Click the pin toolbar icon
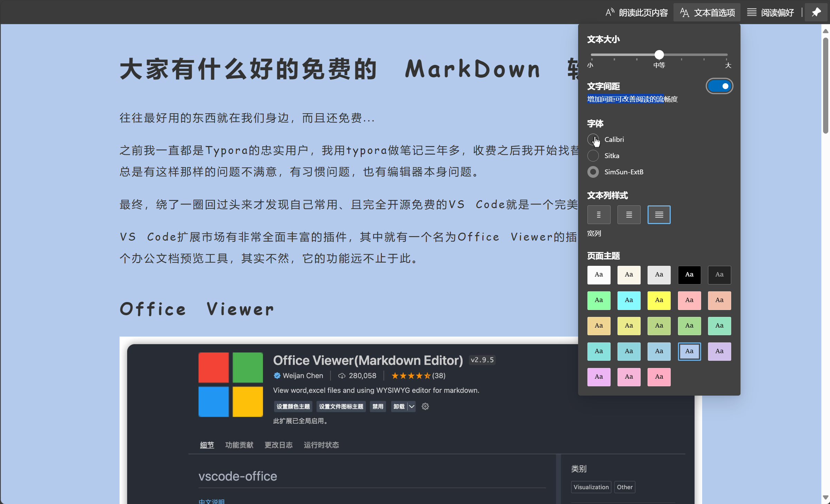The height and width of the screenshot is (504, 830). 816,12
